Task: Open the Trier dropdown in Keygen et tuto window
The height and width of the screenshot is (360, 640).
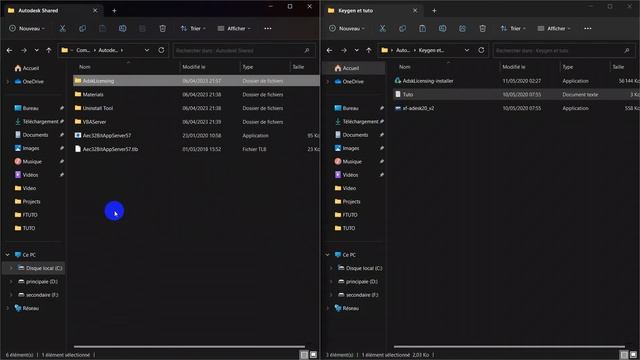Action: 513,28
